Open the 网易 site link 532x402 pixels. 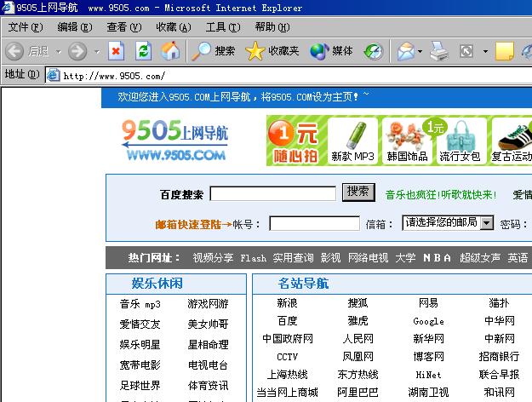click(x=428, y=302)
